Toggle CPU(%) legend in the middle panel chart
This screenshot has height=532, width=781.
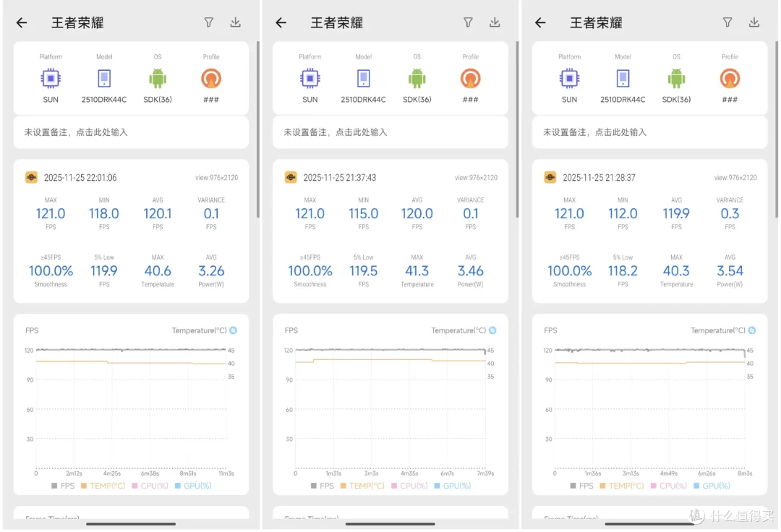pos(409,486)
